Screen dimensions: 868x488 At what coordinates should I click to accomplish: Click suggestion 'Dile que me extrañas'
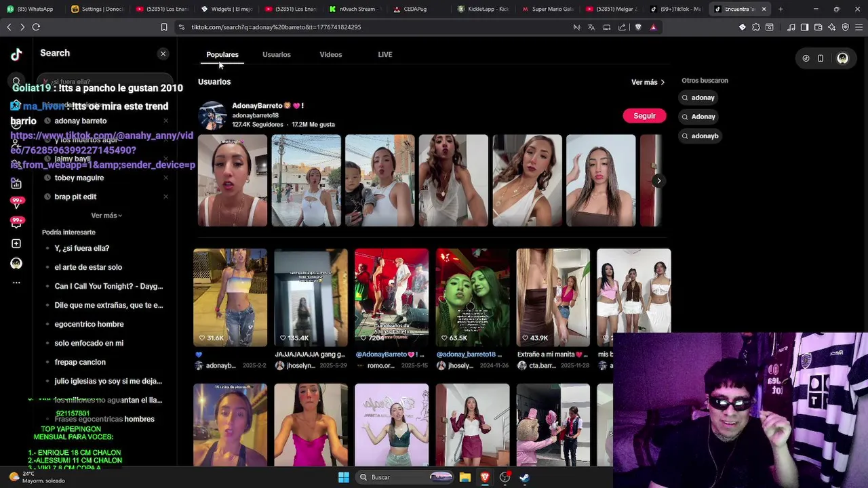click(108, 305)
